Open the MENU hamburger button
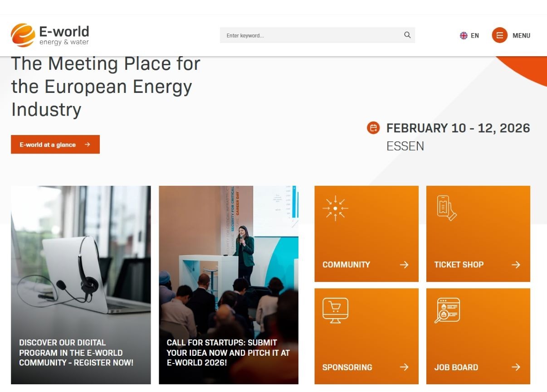547x392 pixels. tap(500, 35)
